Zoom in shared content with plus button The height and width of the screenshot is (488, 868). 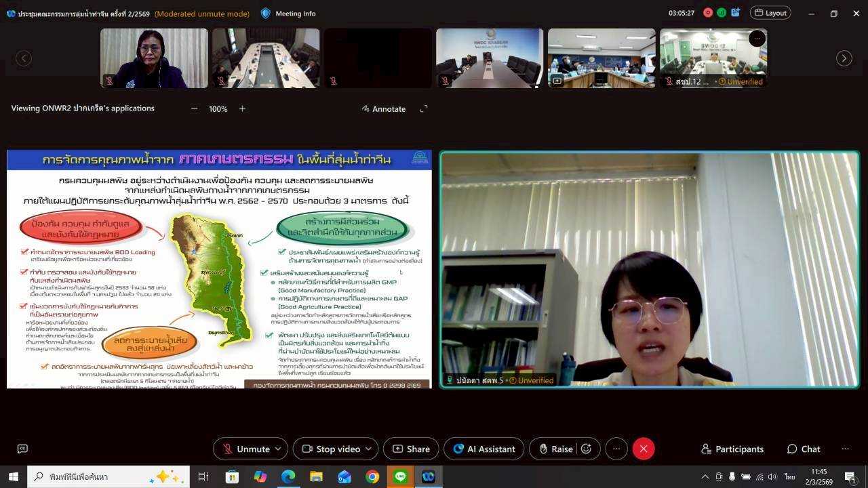[242, 108]
